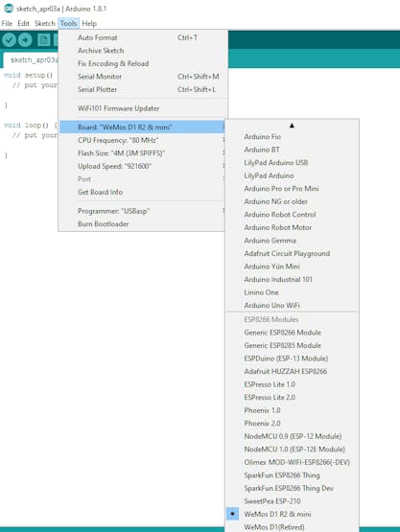400x532 pixels.
Task: Select SparkFun ESP8266 Thing Dev
Action: click(292, 488)
